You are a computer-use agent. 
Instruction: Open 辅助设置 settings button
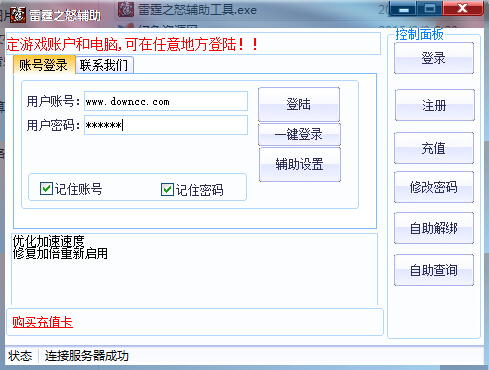click(x=300, y=164)
